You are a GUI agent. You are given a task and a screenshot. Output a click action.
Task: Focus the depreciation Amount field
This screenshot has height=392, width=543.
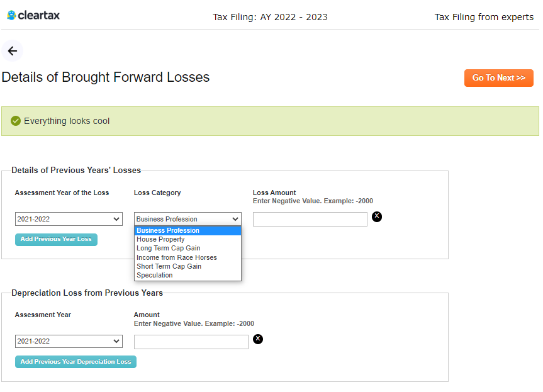click(191, 342)
